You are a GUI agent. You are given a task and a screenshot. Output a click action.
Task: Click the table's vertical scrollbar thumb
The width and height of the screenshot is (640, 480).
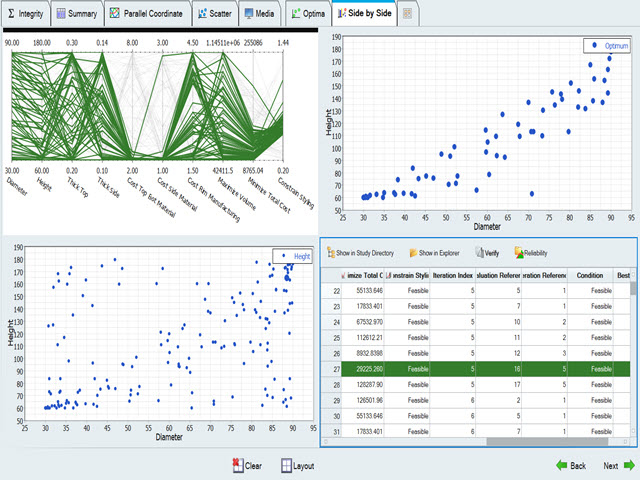633,288
